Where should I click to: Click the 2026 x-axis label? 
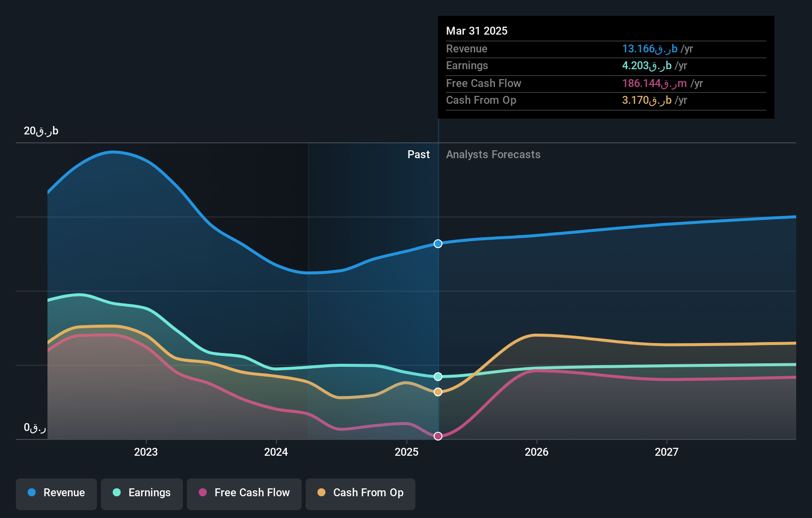(x=537, y=452)
